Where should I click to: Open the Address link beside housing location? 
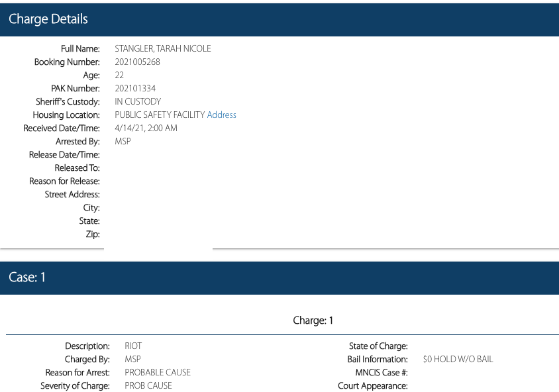(x=221, y=115)
